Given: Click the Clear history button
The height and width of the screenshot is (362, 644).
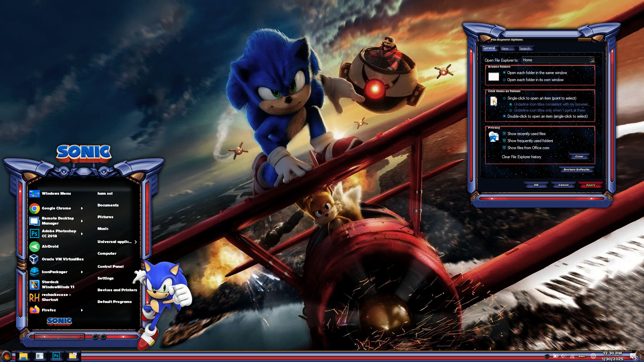Looking at the screenshot, I should pos(579,157).
